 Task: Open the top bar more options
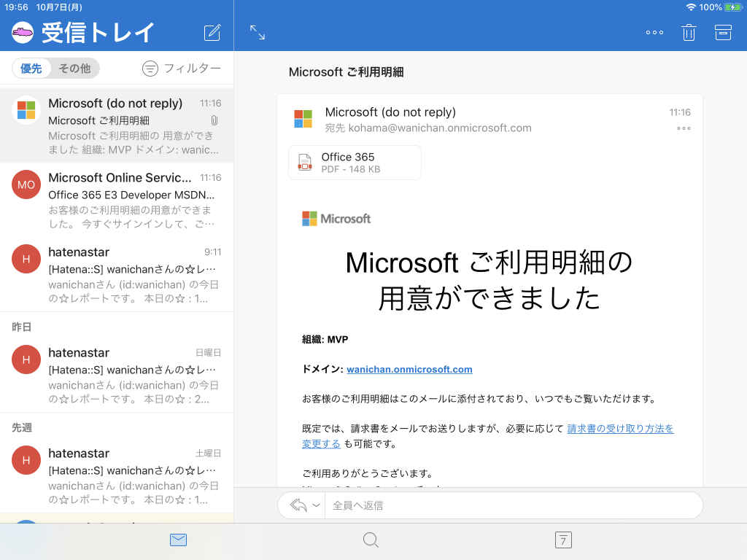click(x=654, y=32)
